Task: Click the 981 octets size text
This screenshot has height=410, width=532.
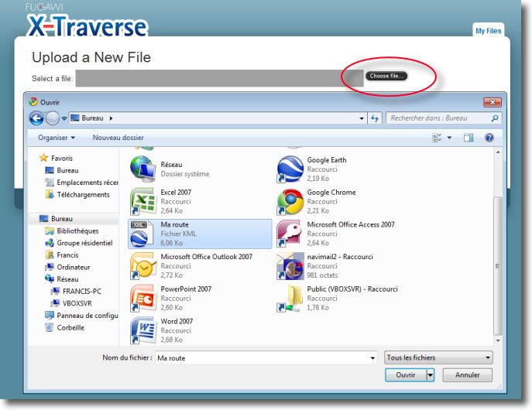Action: (322, 275)
